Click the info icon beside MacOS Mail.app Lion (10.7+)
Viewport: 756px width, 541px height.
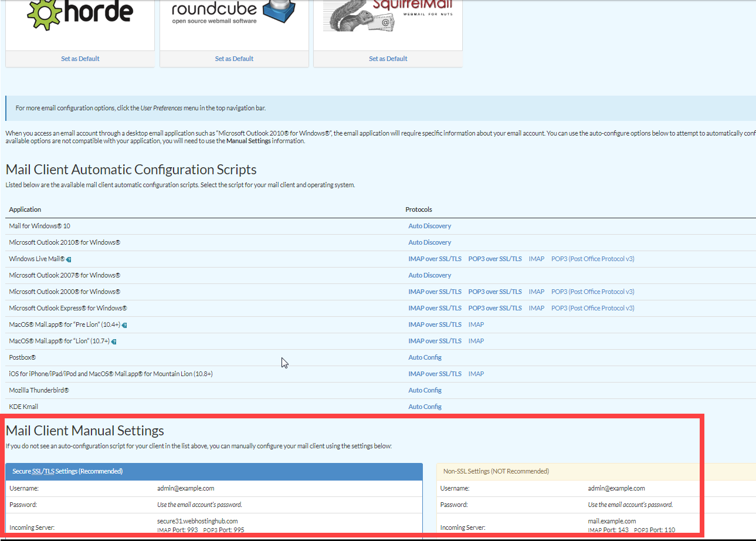114,341
